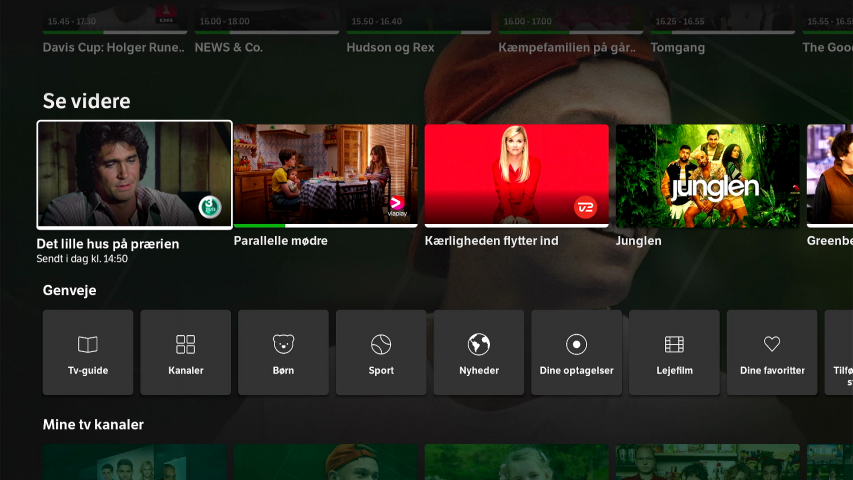This screenshot has width=853, height=480.
Task: Open the Dine favoritter heart icon
Action: pyautogui.click(x=772, y=344)
